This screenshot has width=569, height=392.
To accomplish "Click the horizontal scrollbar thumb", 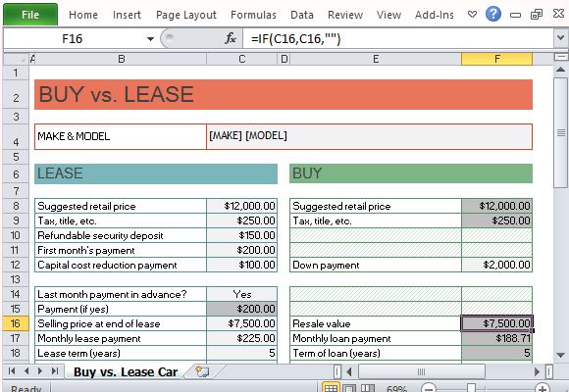I will [421, 371].
